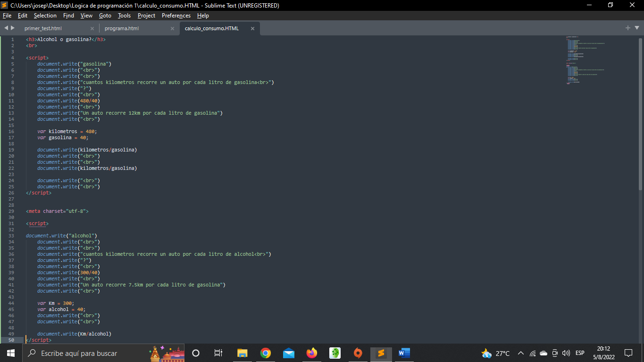Image resolution: width=644 pixels, height=362 pixels.
Task: Open the View menu
Action: pos(86,16)
